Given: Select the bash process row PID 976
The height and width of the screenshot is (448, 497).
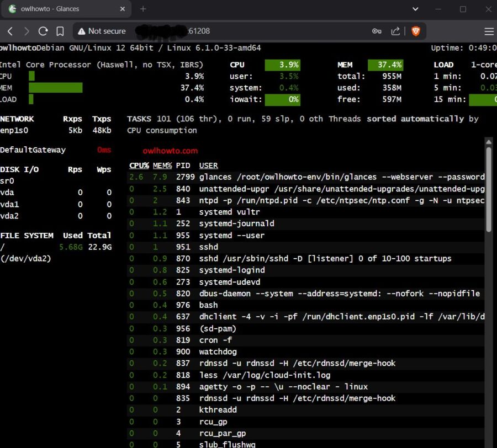Looking at the screenshot, I should (305, 305).
